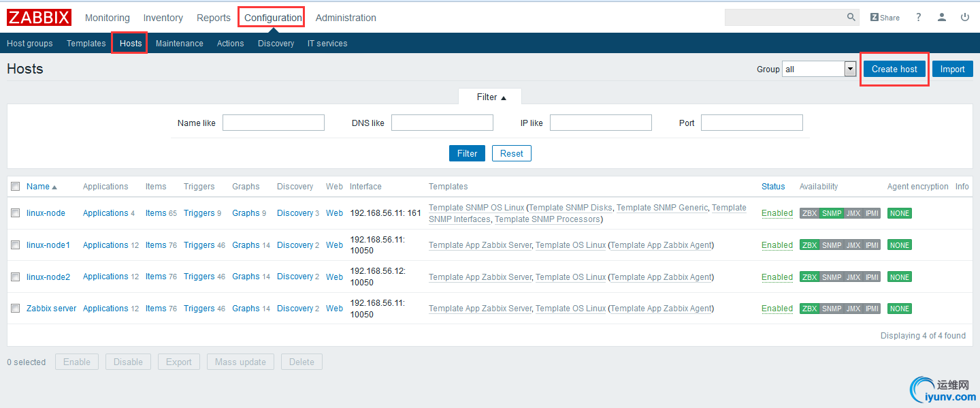Viewport: 980px width, 408px height.
Task: Collapse the Filter panel tab
Action: 490,97
